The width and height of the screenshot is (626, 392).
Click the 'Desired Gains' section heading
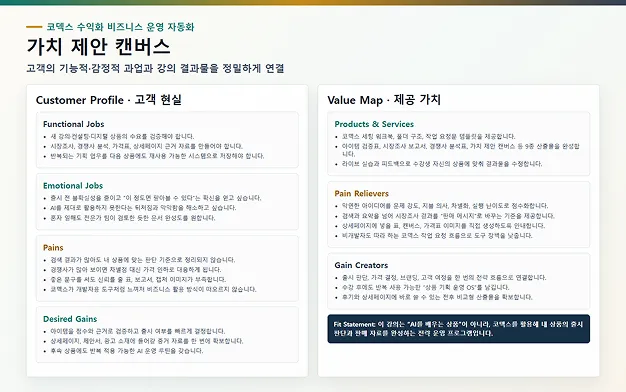[70, 319]
